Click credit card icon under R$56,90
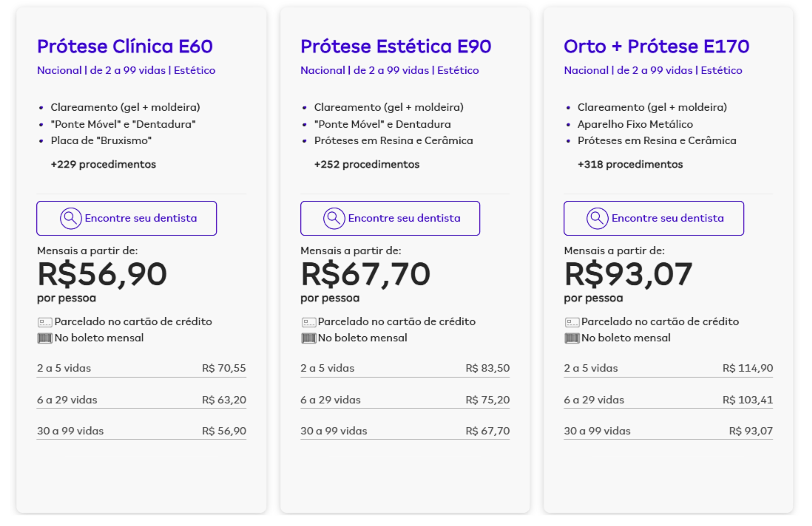The image size is (812, 526). pos(45,322)
